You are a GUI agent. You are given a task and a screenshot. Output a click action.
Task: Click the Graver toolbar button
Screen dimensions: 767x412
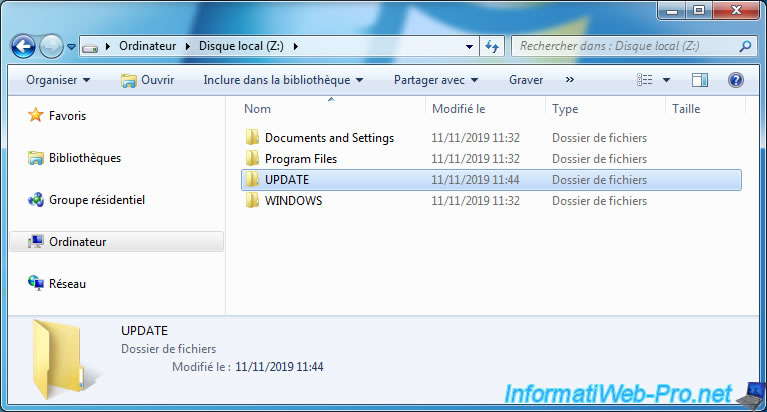[526, 80]
